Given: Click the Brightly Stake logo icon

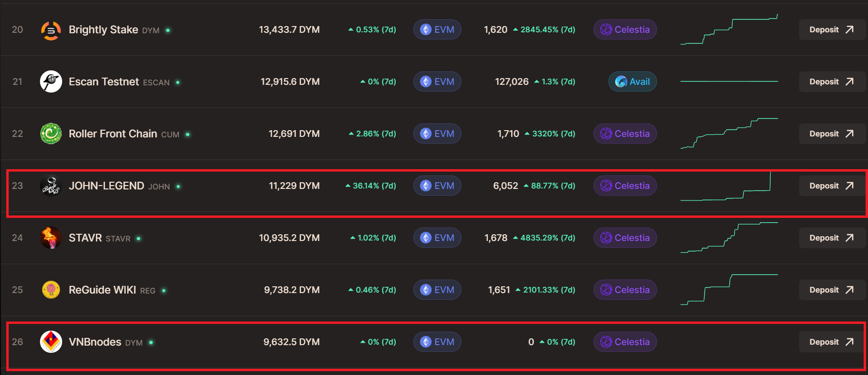Looking at the screenshot, I should pos(51,29).
